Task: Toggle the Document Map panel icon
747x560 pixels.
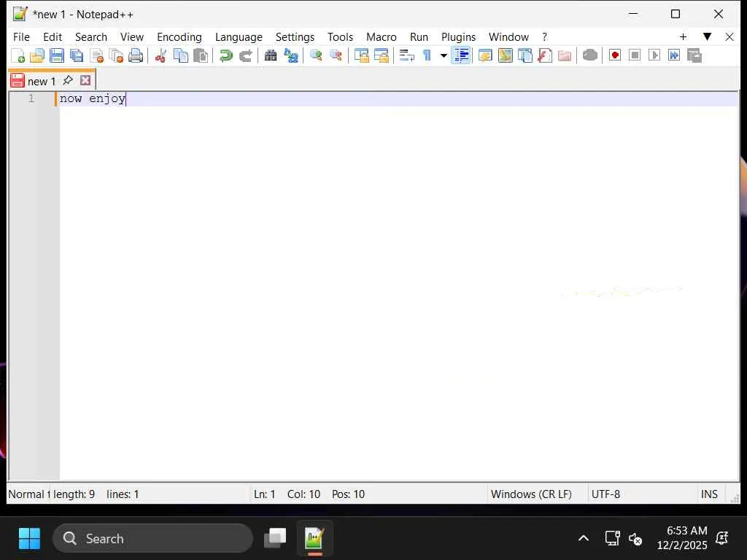Action: pyautogui.click(x=505, y=55)
